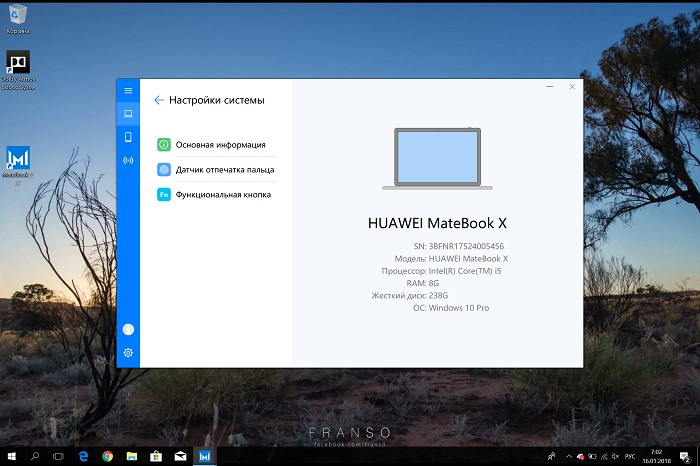Open the Recycle Bin desktop icon
The image size is (700, 466).
[18, 19]
